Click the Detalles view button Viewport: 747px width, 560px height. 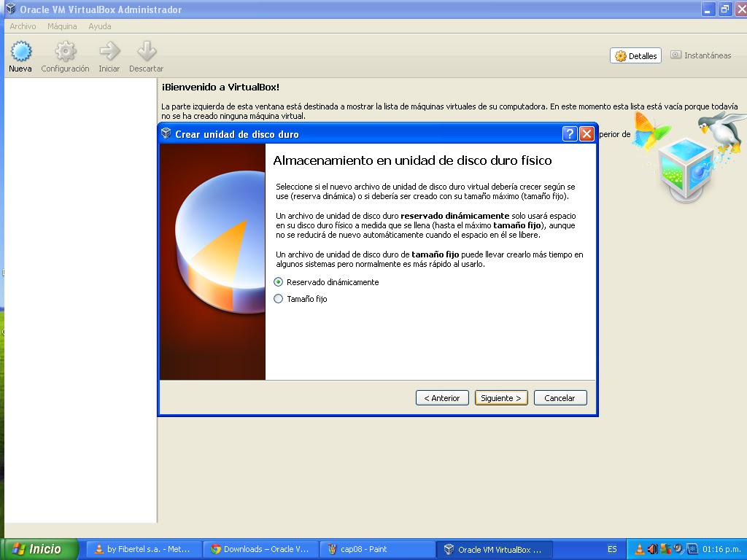(635, 55)
